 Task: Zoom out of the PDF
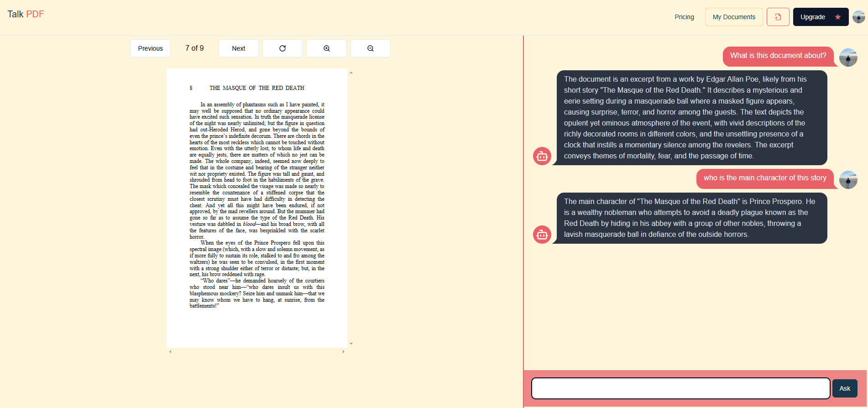click(x=371, y=48)
